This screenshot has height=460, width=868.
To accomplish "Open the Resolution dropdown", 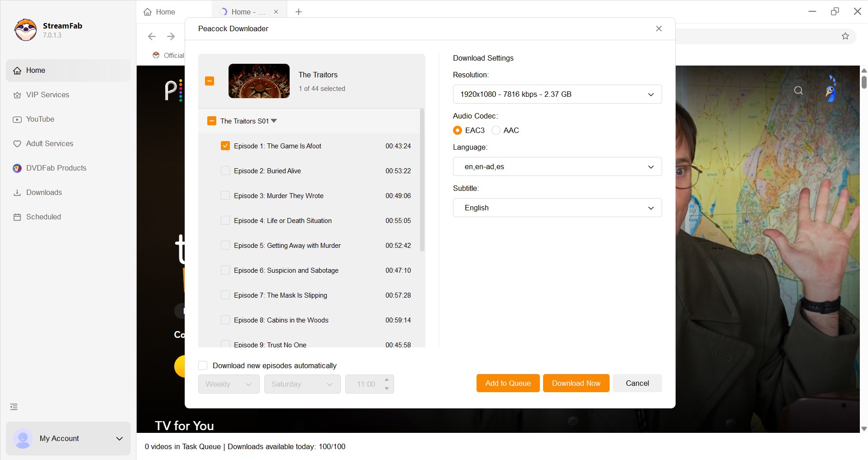I will (x=557, y=94).
